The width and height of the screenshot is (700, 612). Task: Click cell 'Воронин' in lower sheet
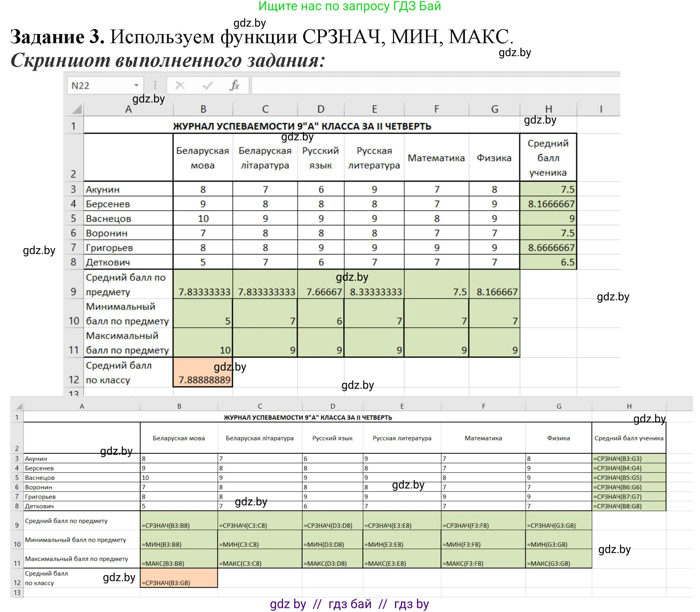pyautogui.click(x=82, y=487)
